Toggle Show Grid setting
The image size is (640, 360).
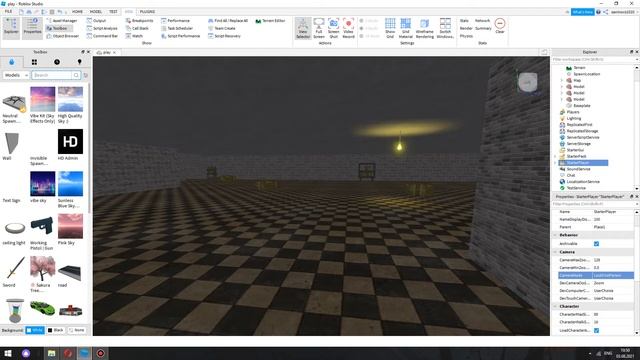[390, 28]
